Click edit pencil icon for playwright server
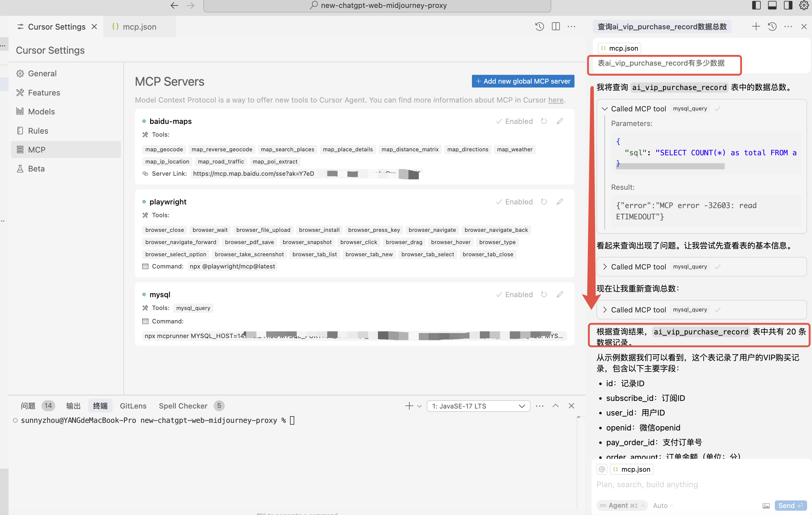Viewport: 812px width, 515px height. 560,202
